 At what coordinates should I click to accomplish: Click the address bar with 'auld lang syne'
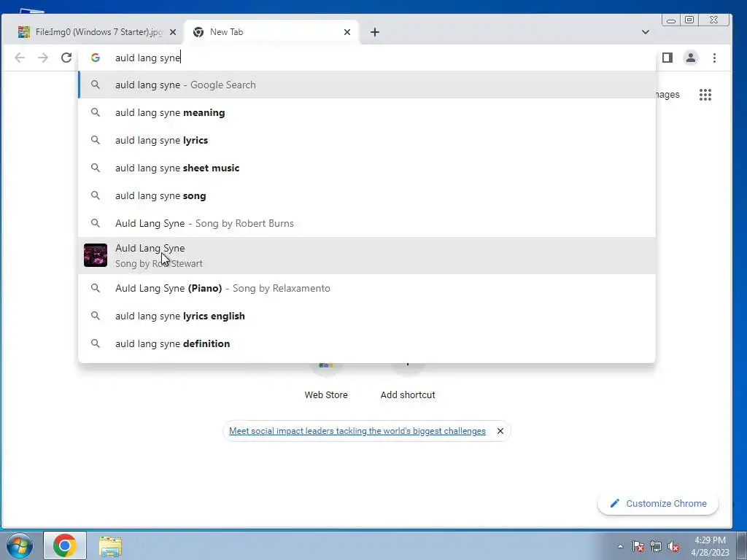[367, 58]
